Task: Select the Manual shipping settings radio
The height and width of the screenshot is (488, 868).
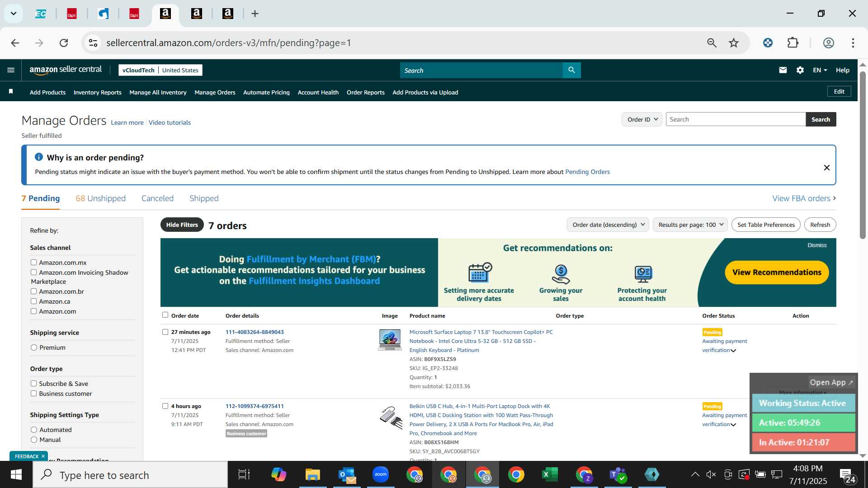Action: click(x=34, y=440)
